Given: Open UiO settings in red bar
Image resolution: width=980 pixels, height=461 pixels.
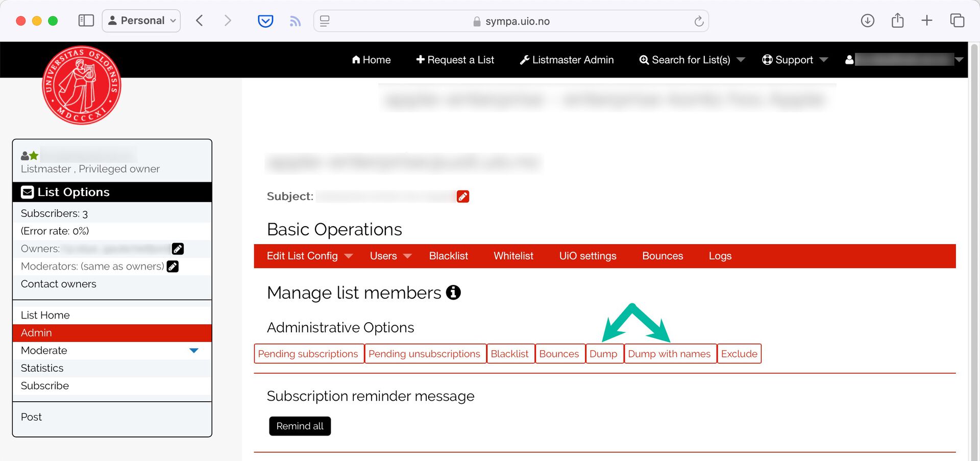Looking at the screenshot, I should (x=587, y=256).
